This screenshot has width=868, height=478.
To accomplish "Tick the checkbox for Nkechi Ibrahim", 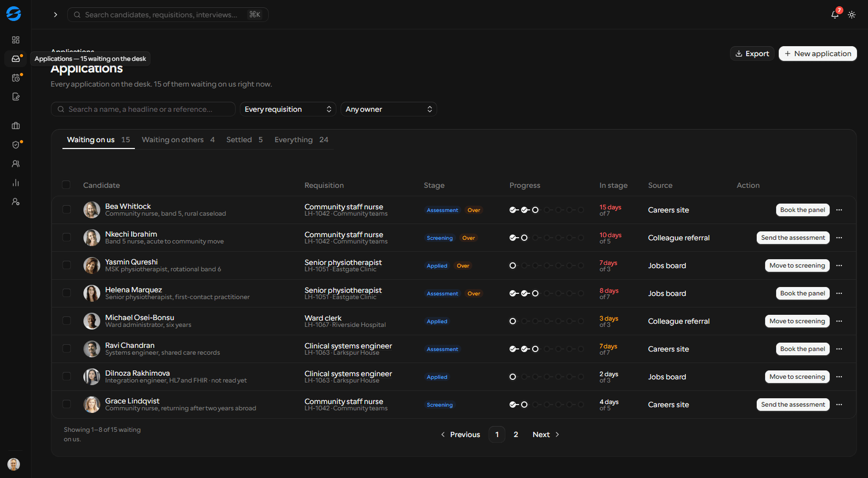I will tap(67, 237).
